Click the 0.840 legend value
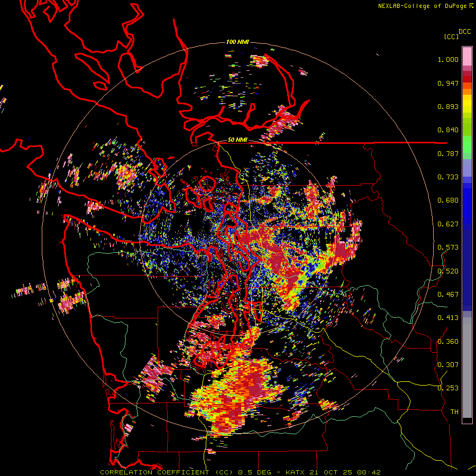The image size is (476, 476). point(448,130)
